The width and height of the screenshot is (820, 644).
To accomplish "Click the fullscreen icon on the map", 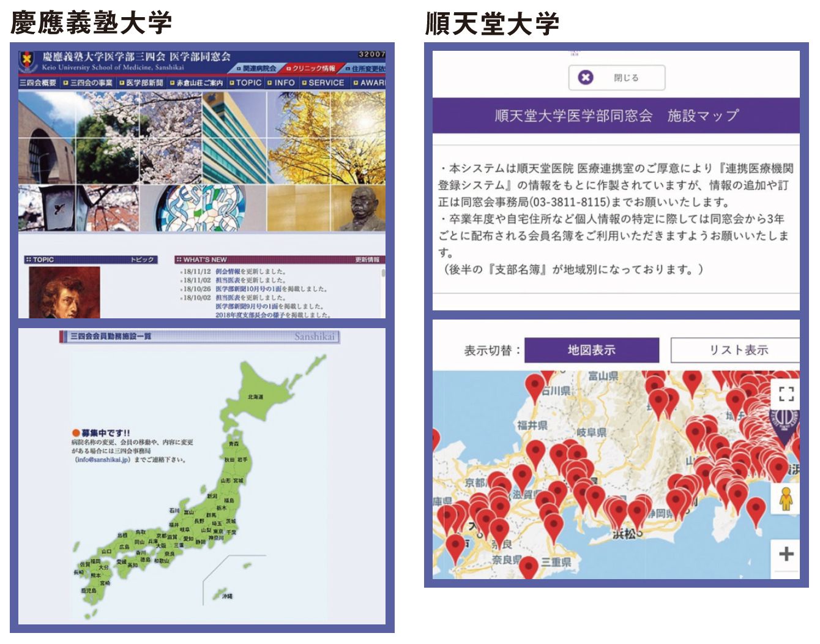I will click(786, 394).
